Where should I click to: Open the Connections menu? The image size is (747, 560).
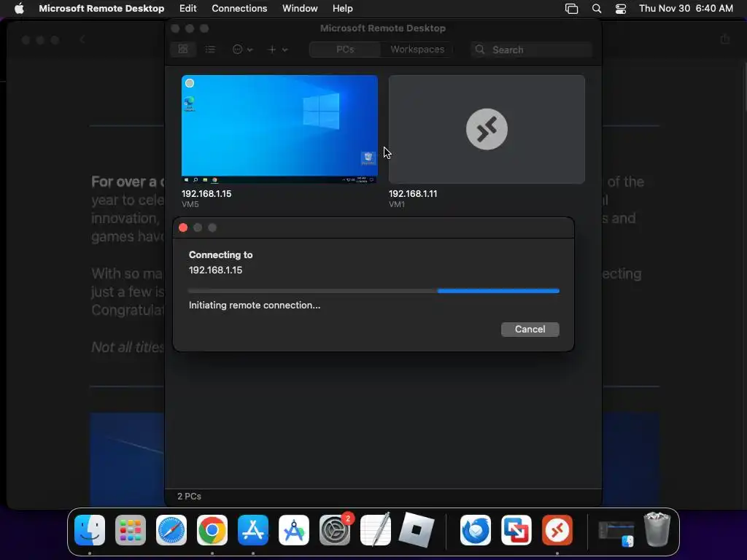pyautogui.click(x=239, y=8)
